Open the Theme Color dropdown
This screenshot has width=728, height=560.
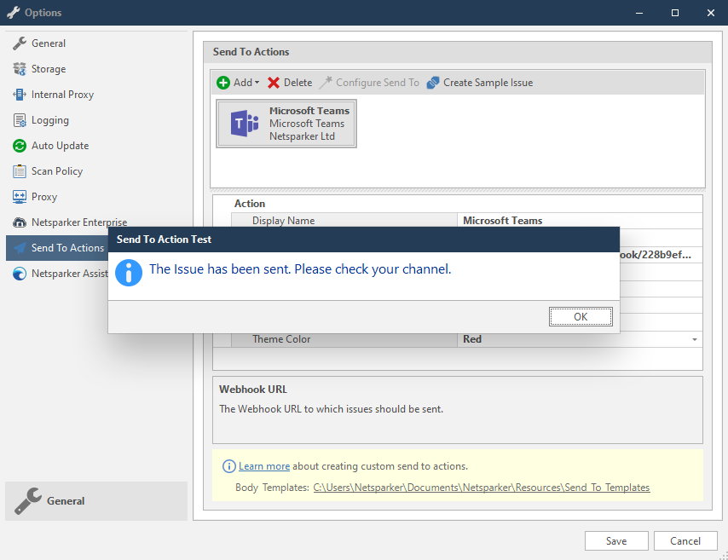click(694, 338)
